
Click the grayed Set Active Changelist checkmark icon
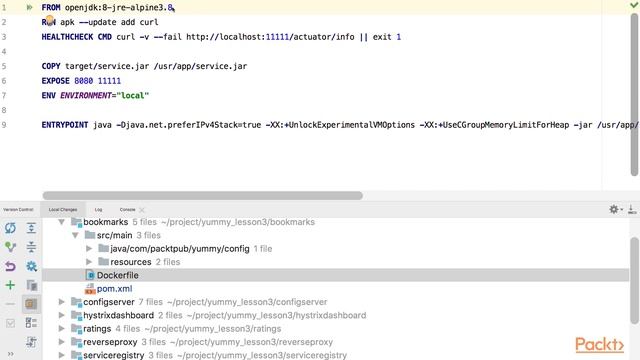10,323
